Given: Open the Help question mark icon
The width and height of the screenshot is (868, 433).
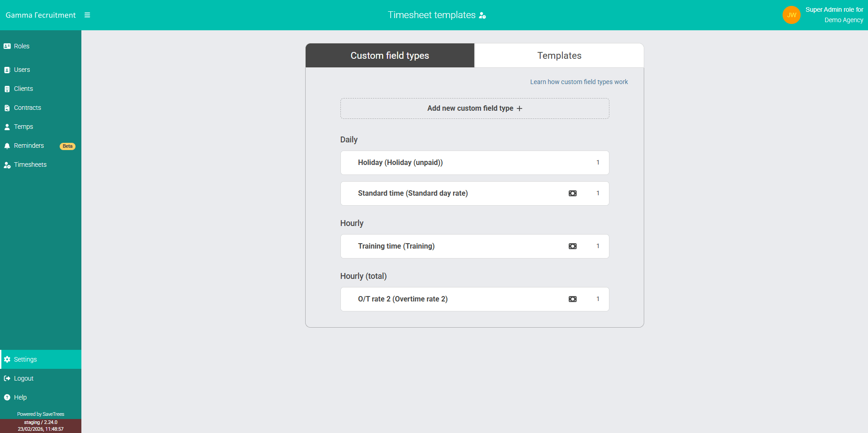Looking at the screenshot, I should tap(7, 397).
